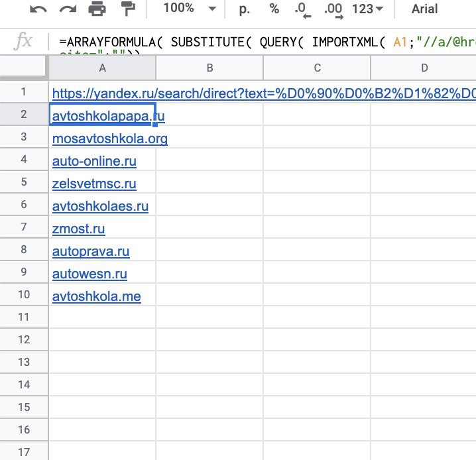Viewport: 476px width, 460px height.
Task: Select row 5 header
Action: [x=24, y=182]
